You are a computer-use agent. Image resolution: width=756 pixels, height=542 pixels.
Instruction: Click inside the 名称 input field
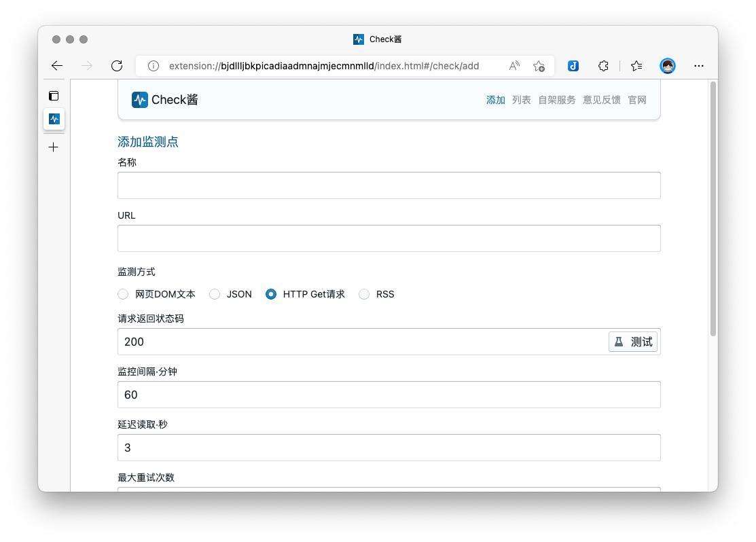[x=389, y=185]
